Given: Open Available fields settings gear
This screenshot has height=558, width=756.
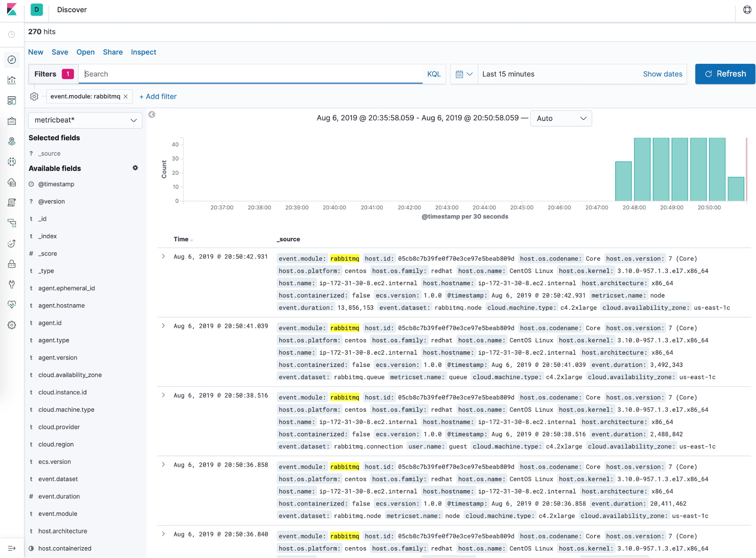Looking at the screenshot, I should pos(135,168).
